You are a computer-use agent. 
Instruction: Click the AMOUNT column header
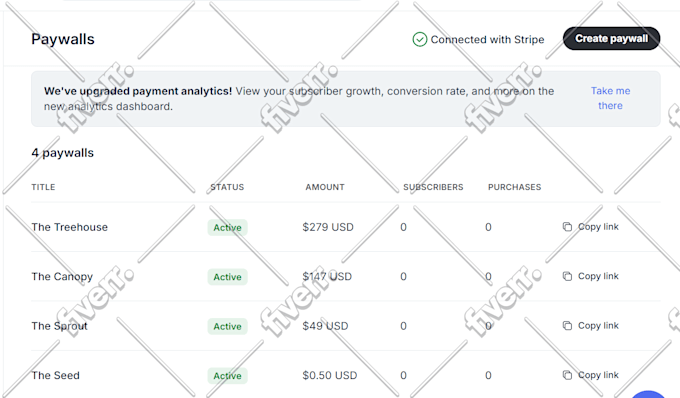click(325, 187)
